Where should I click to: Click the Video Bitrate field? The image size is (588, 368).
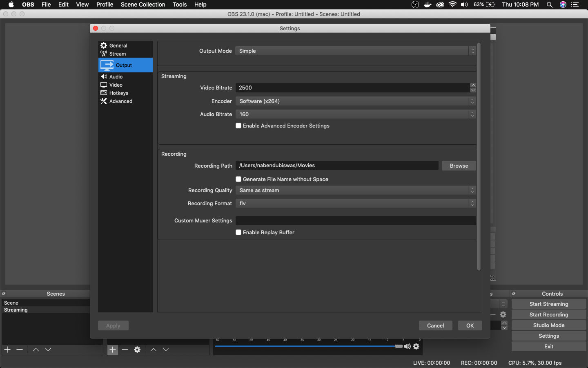(x=352, y=88)
